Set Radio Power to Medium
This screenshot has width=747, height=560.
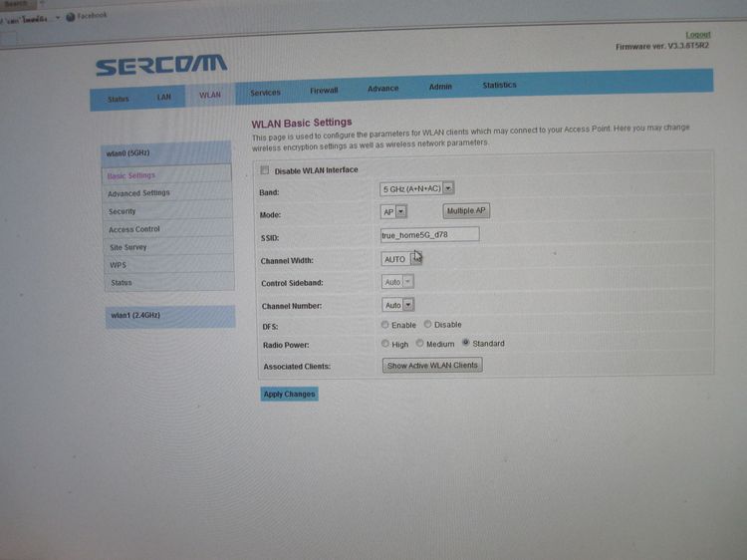point(419,343)
